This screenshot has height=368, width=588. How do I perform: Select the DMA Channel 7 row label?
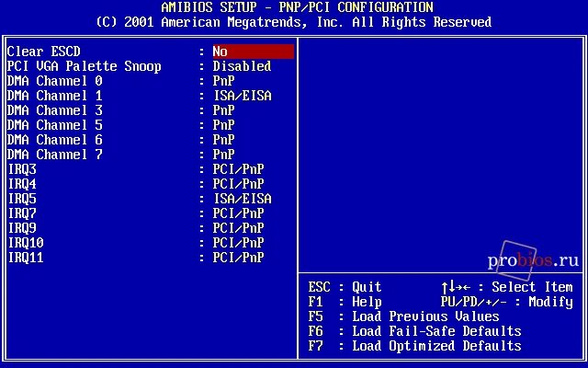tap(55, 155)
